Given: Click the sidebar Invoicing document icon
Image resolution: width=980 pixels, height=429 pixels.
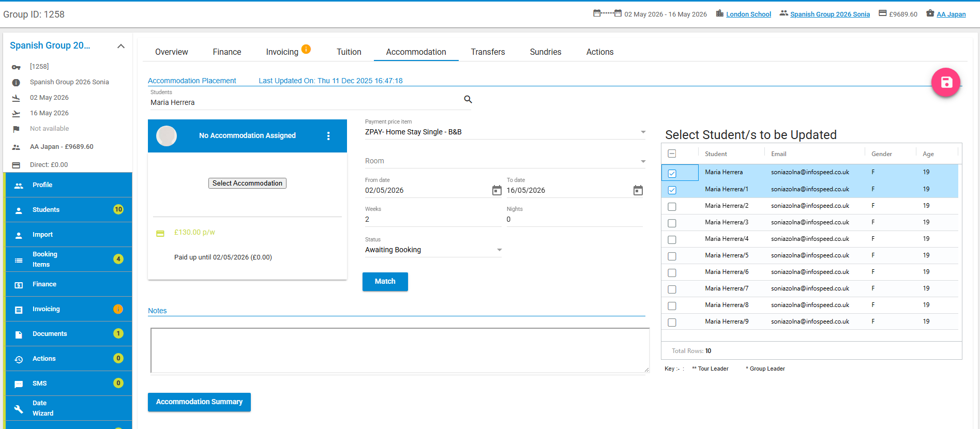Looking at the screenshot, I should coord(19,310).
